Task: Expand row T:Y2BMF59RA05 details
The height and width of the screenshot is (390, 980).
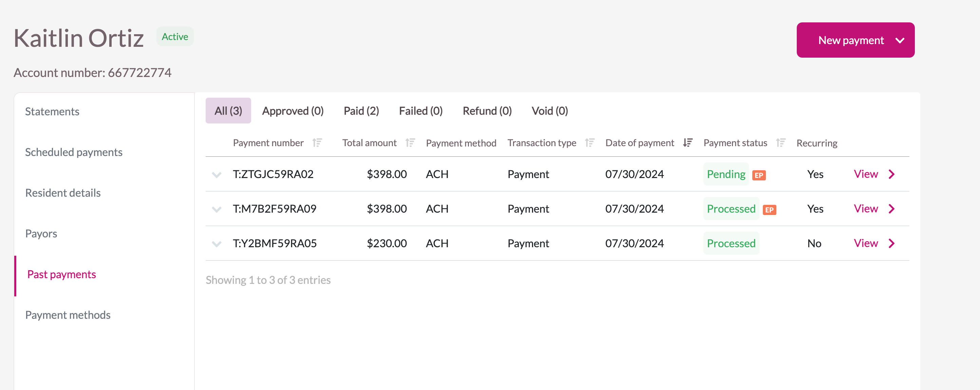Action: coord(216,243)
